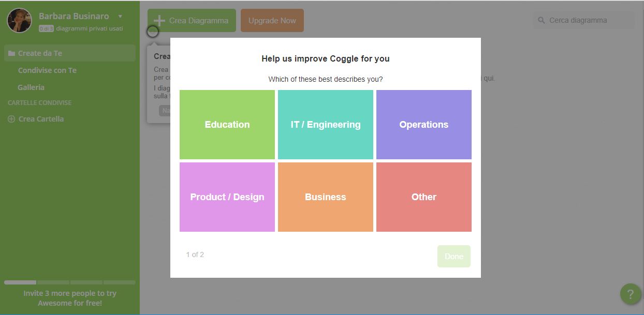Click the plus icon on Crea Diagramma
Viewport: 644px width, 315px height.
[159, 21]
